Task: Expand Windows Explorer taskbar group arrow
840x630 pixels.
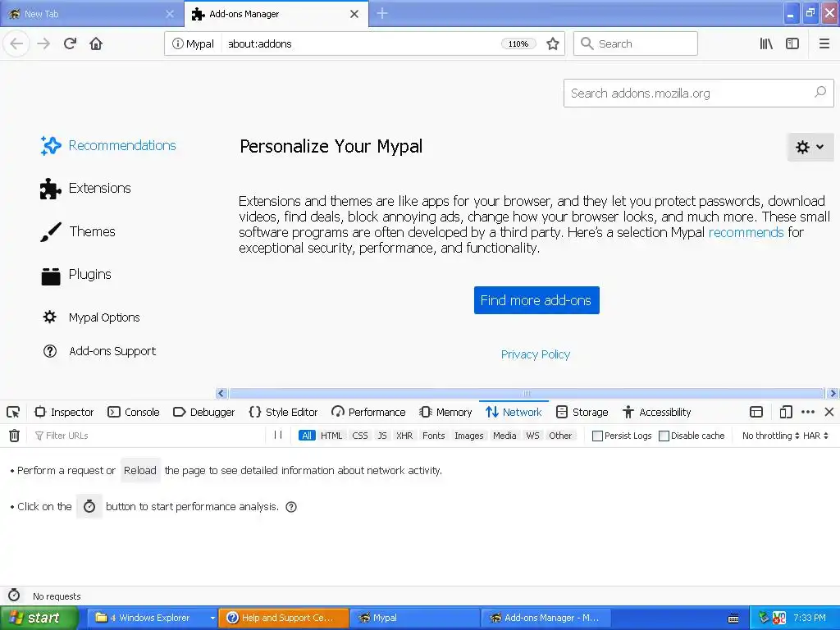Action: pyautogui.click(x=212, y=618)
